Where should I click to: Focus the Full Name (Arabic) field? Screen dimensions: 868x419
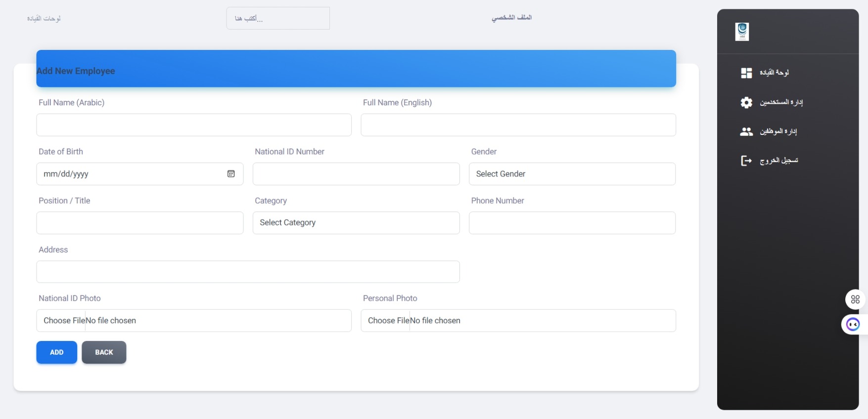click(194, 125)
